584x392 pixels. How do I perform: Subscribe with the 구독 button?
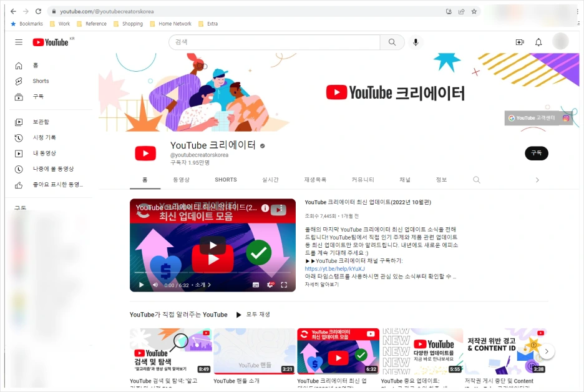coord(537,153)
